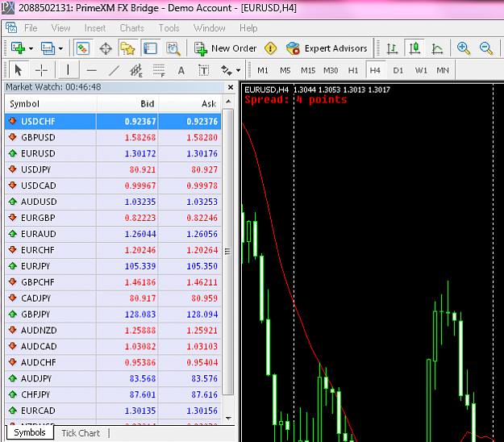The width and height of the screenshot is (504, 442).
Task: Switch to M1 timeframe
Action: pyautogui.click(x=263, y=70)
